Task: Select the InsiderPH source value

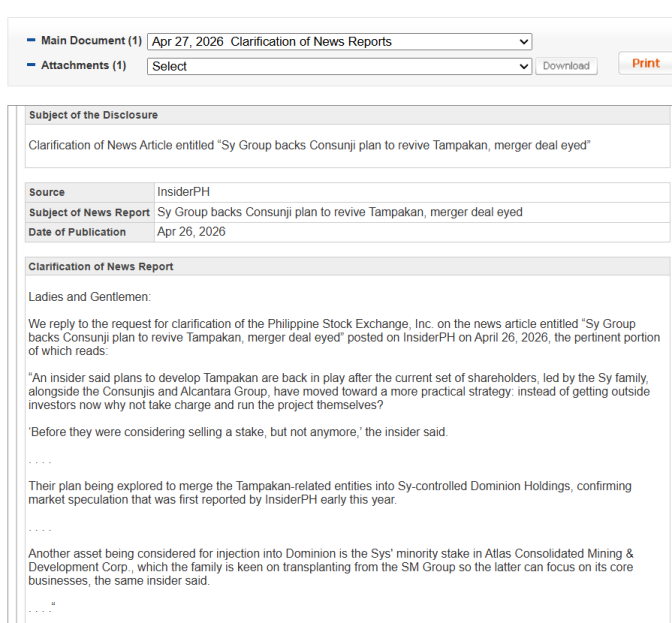Action: [x=183, y=191]
